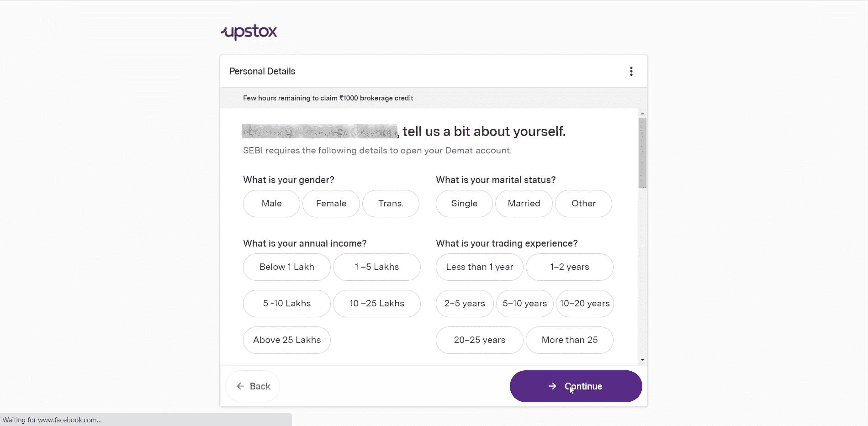Select Male as your gender
Viewport: 868px width, 426px height.
tap(271, 204)
